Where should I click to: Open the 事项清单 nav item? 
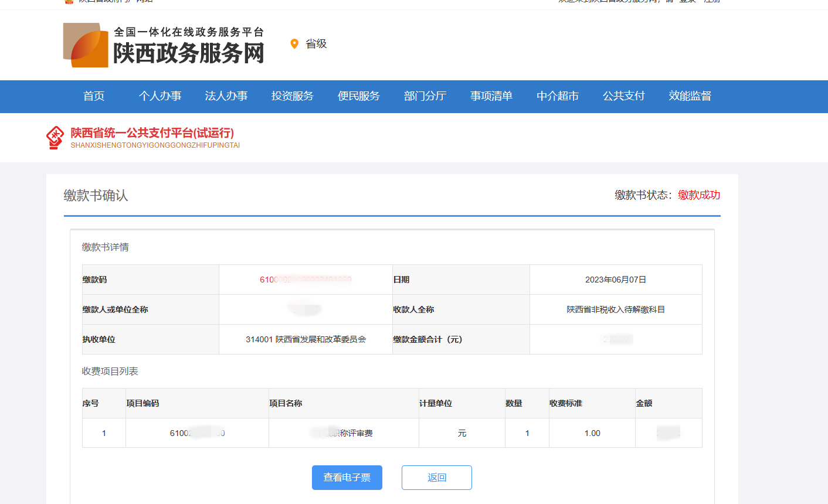click(x=491, y=96)
